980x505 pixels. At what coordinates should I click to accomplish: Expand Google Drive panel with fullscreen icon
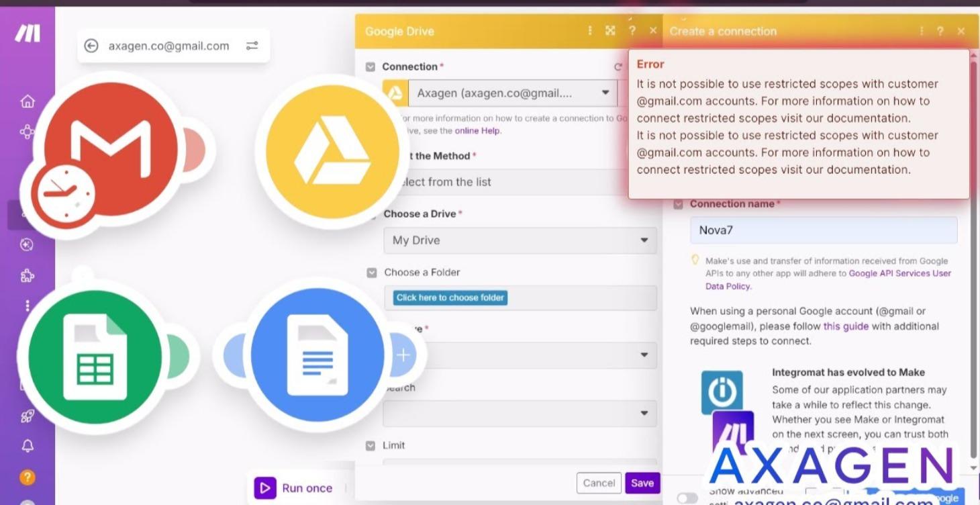click(x=610, y=31)
